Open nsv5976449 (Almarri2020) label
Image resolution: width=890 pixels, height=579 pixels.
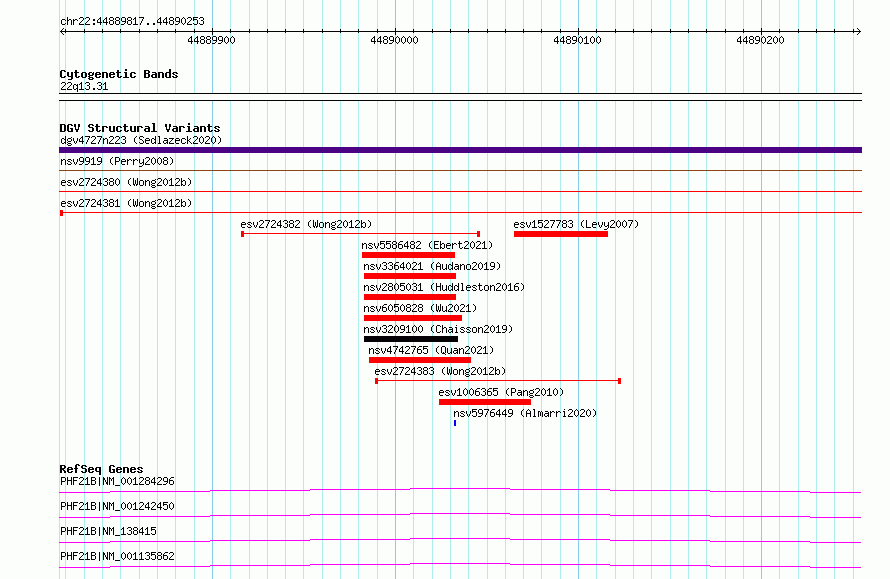pos(525,413)
